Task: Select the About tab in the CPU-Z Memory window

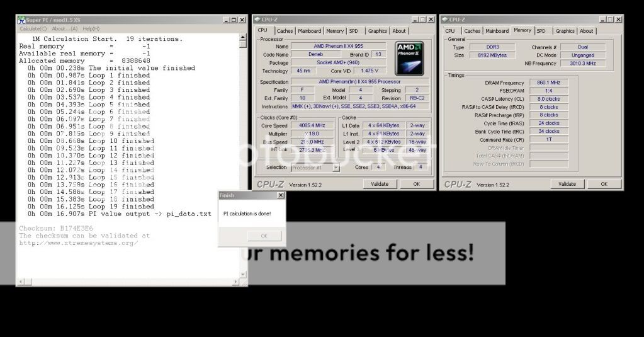Action: tap(587, 31)
